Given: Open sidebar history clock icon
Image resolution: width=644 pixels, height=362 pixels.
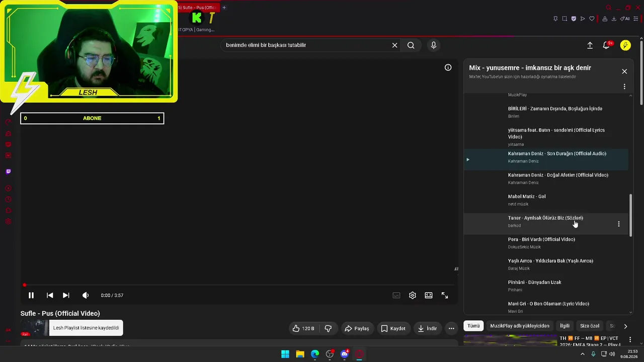Looking at the screenshot, I should point(8,200).
